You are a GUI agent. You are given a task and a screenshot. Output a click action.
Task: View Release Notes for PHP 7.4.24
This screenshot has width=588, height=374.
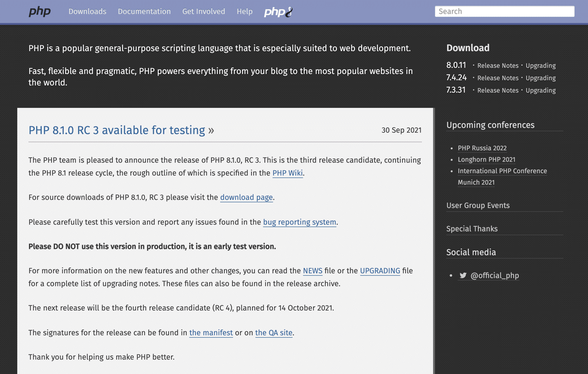coord(497,77)
